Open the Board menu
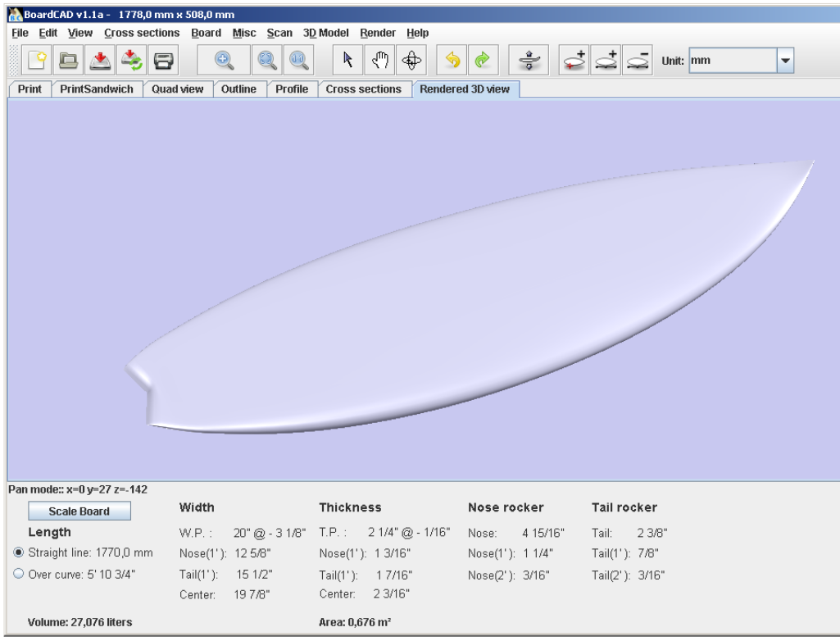This screenshot has width=840, height=641. click(206, 33)
